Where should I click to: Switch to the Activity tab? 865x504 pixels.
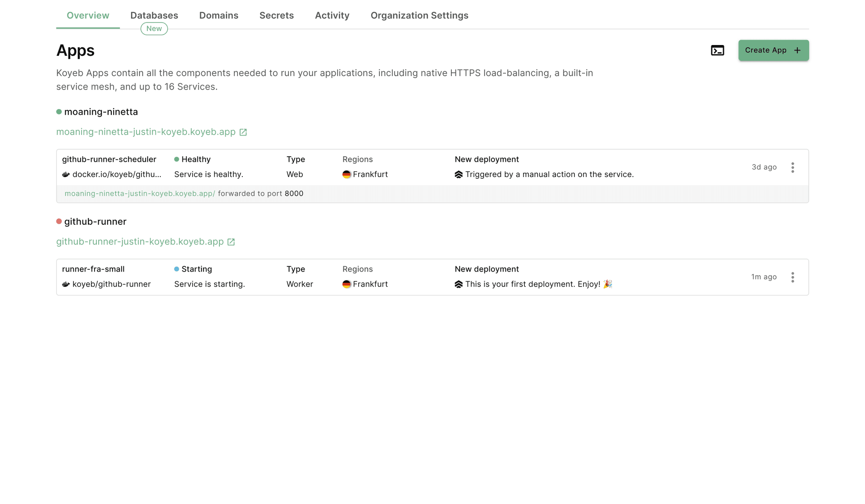click(332, 15)
